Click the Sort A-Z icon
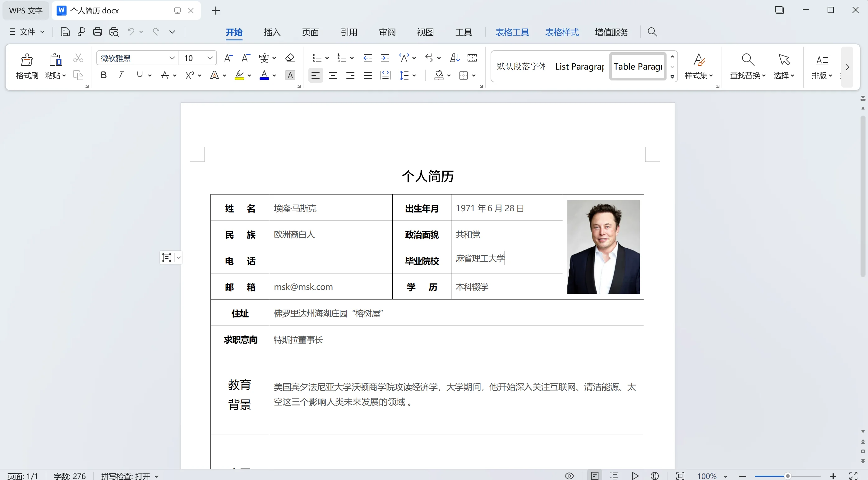This screenshot has height=480, width=868. pos(455,58)
